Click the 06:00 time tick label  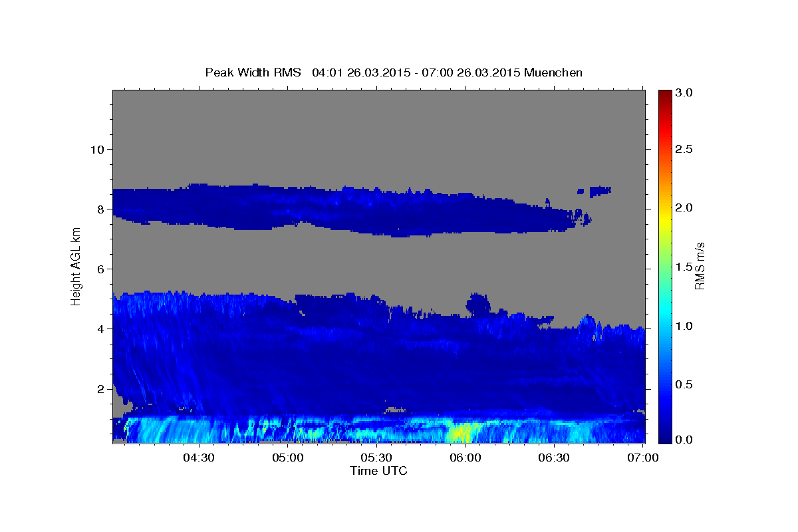pyautogui.click(x=465, y=458)
